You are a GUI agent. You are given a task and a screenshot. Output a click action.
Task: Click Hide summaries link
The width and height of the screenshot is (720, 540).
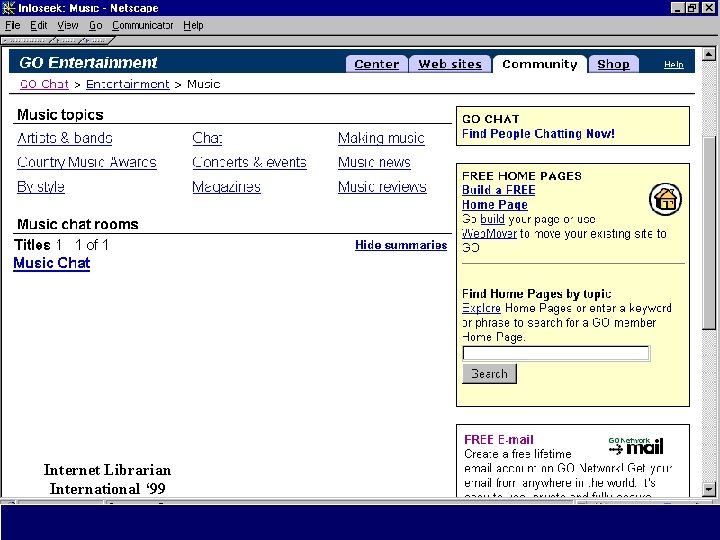(401, 245)
